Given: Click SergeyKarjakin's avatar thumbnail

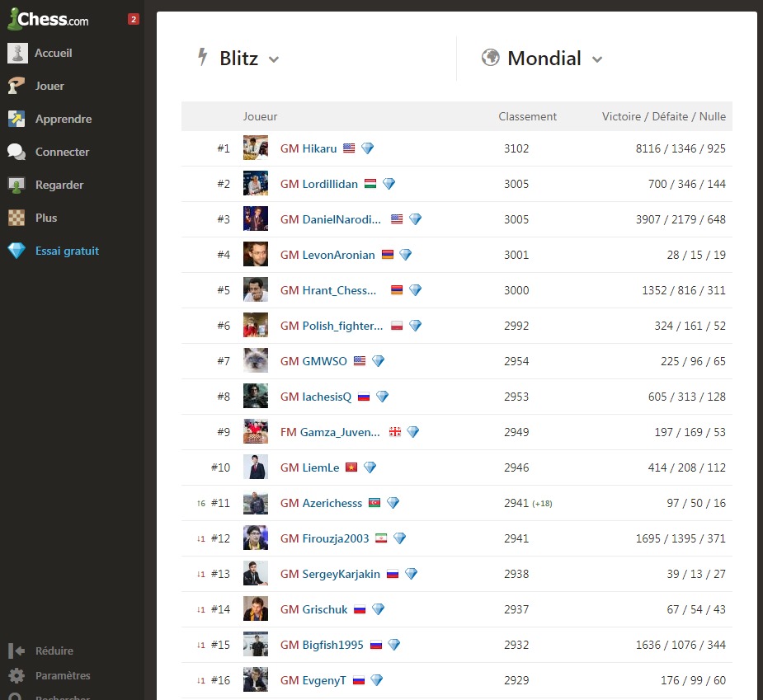Looking at the screenshot, I should click(x=256, y=574).
